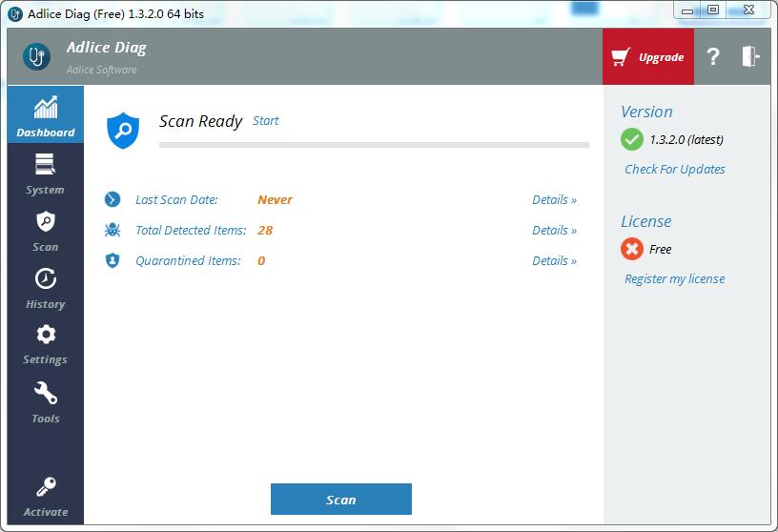778x532 pixels.
Task: Maximize the Adlice Diag window
Action: point(713,10)
